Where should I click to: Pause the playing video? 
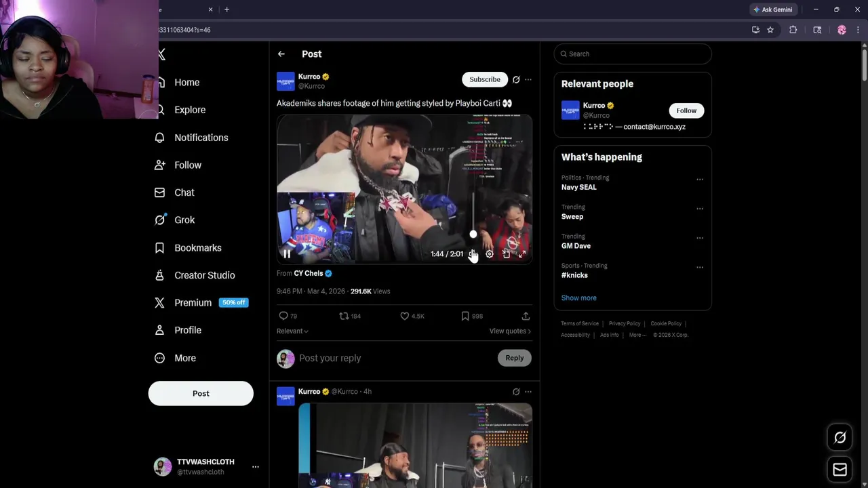click(x=287, y=254)
